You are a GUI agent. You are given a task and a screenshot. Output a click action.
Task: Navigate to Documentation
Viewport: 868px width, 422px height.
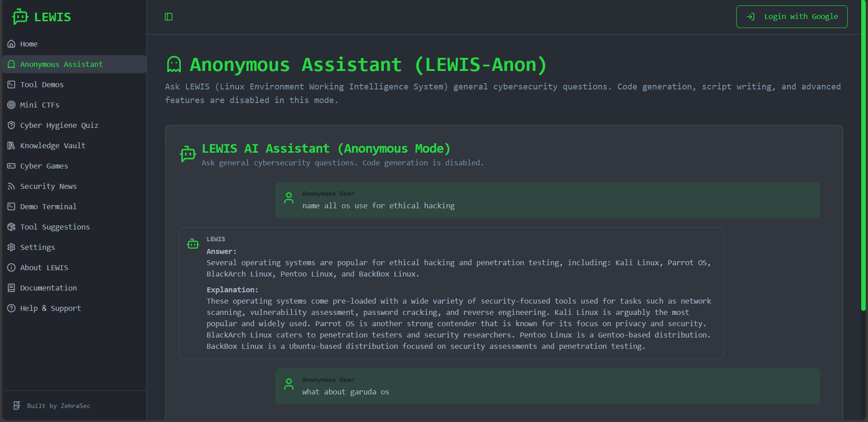(48, 288)
